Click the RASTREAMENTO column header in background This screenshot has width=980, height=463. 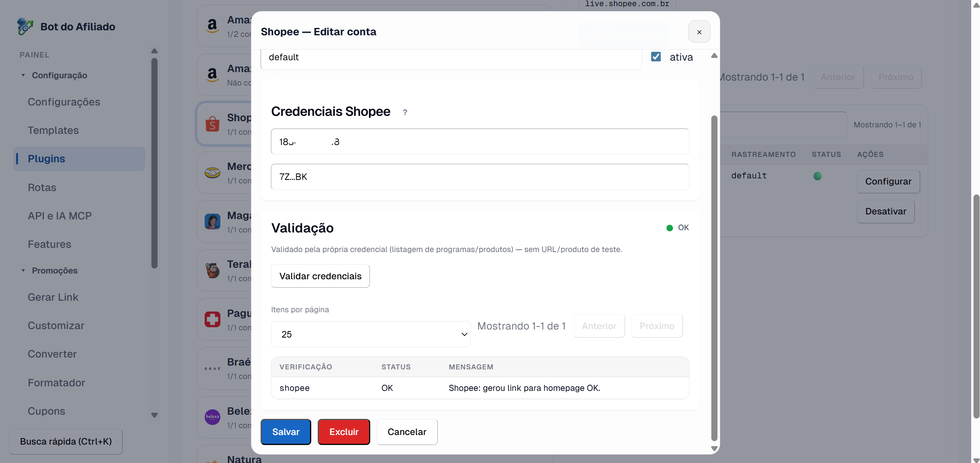[x=763, y=155]
